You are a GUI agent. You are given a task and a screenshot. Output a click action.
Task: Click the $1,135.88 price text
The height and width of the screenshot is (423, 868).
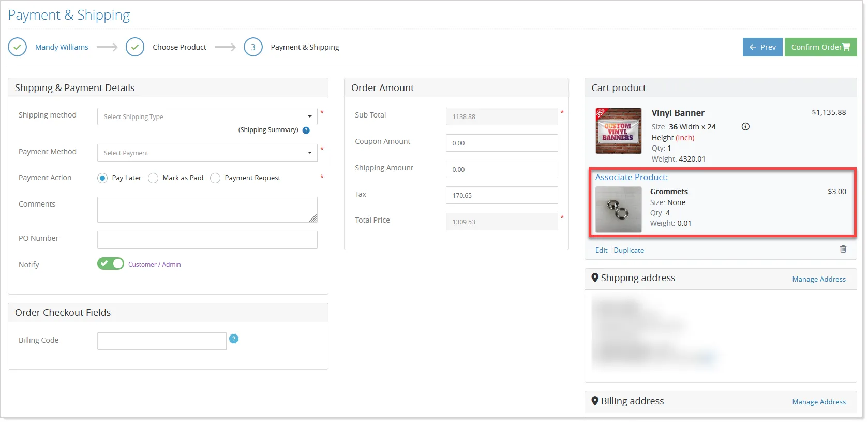(x=829, y=112)
